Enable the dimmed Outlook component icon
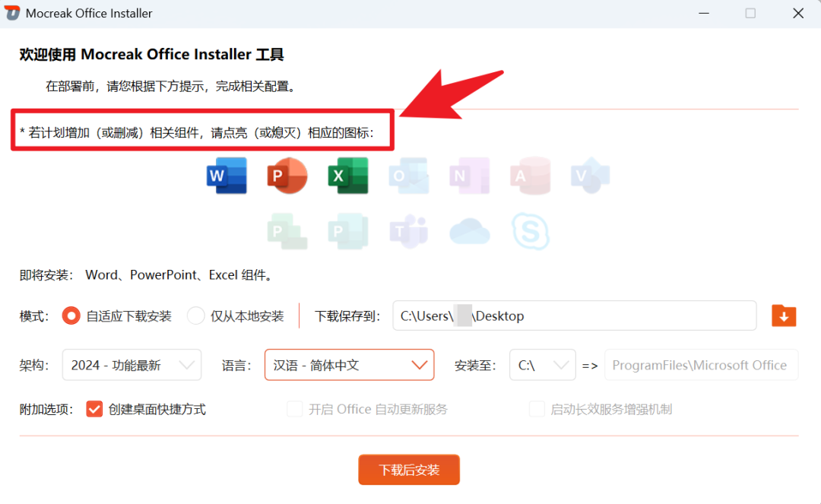Screen dimensions: 821x504 408,175
